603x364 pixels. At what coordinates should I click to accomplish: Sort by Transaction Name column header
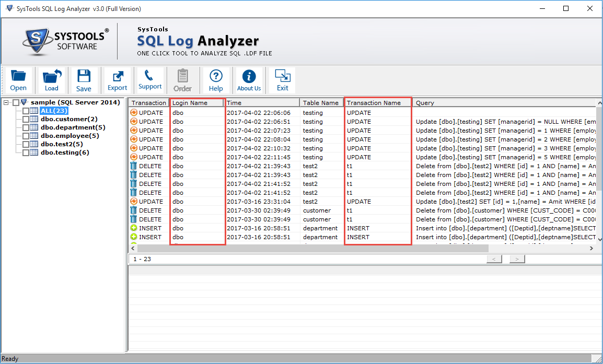point(378,103)
